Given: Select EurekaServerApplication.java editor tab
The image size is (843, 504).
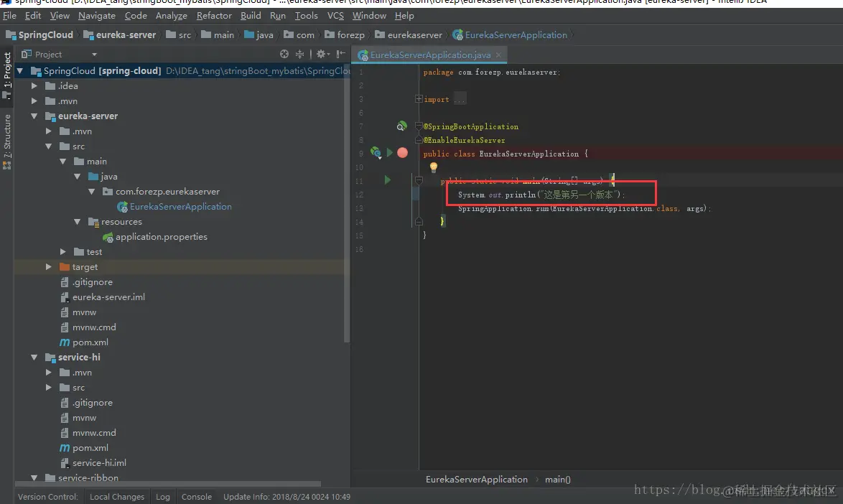Looking at the screenshot, I should coord(429,55).
